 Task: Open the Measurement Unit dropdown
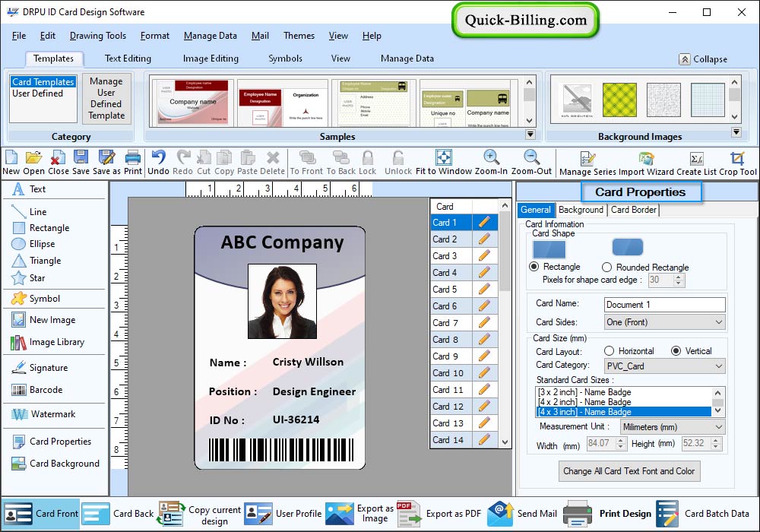tap(673, 427)
